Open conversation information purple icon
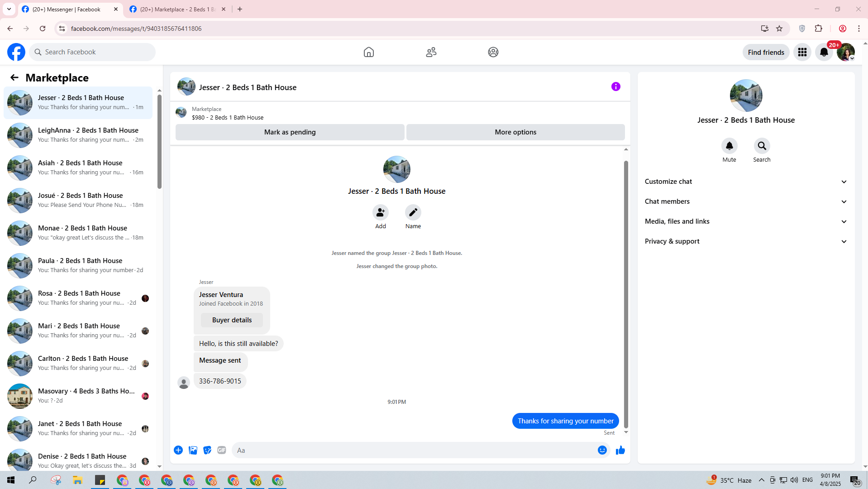 point(615,86)
